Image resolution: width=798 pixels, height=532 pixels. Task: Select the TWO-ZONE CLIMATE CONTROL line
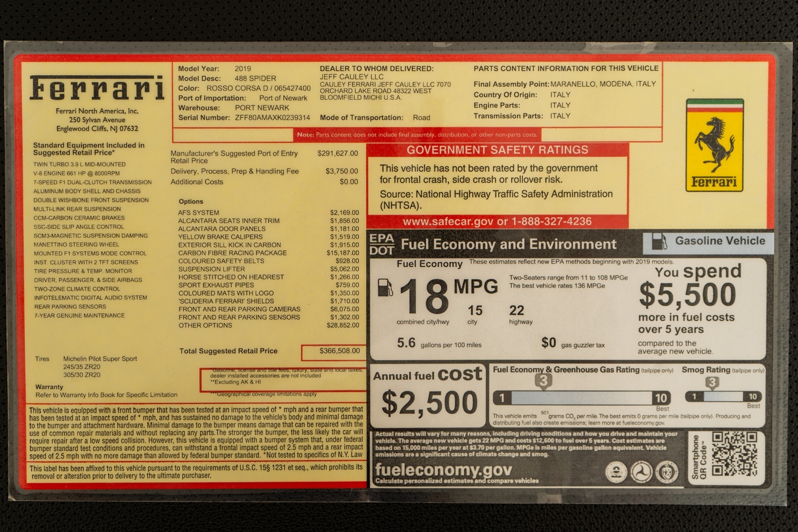coord(77,289)
